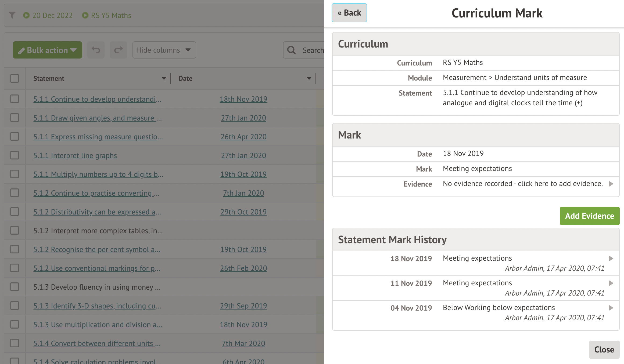624x364 pixels.
Task: Open the 5.1.1 Interpret line graphs statement
Action: (75, 155)
